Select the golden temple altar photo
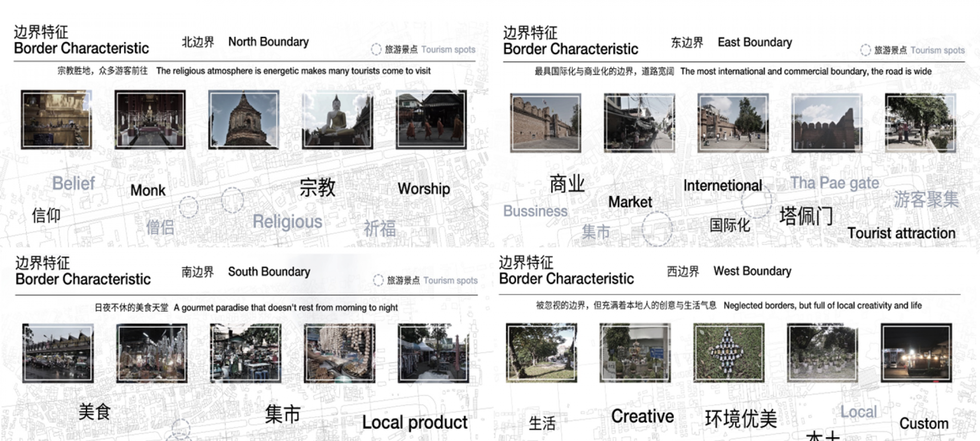980x441 pixels. click(56, 120)
